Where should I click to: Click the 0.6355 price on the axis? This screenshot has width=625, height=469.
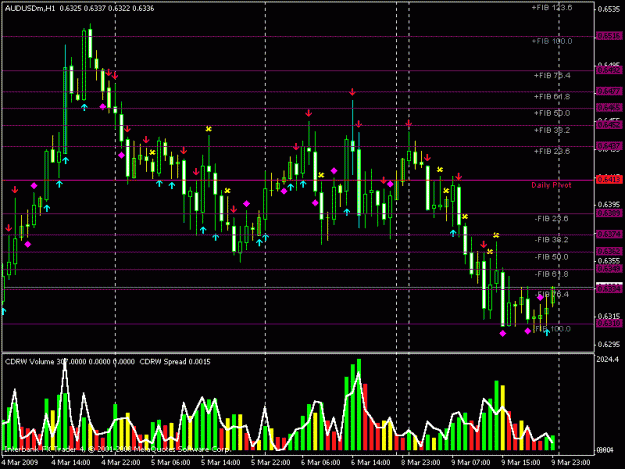[x=609, y=261]
